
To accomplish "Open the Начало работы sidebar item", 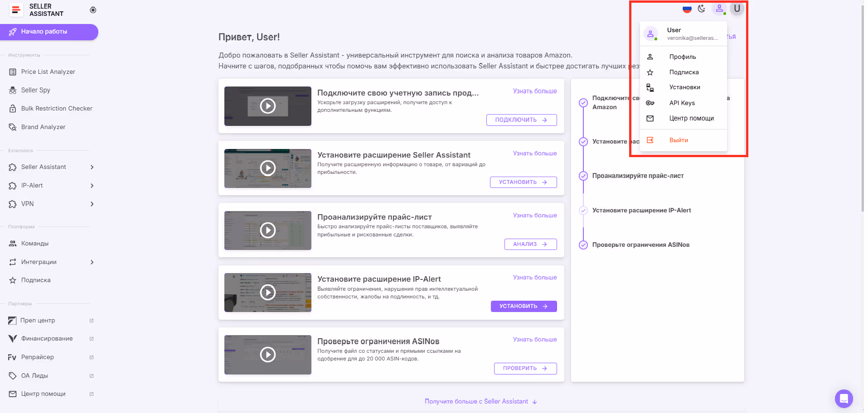I will [49, 32].
